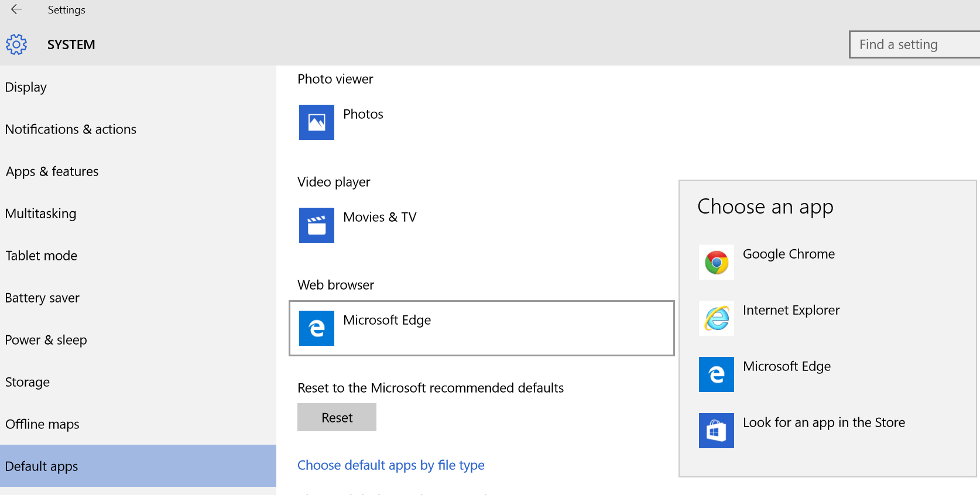Click the Store bag icon
Image resolution: width=980 pixels, height=495 pixels.
coord(717,431)
